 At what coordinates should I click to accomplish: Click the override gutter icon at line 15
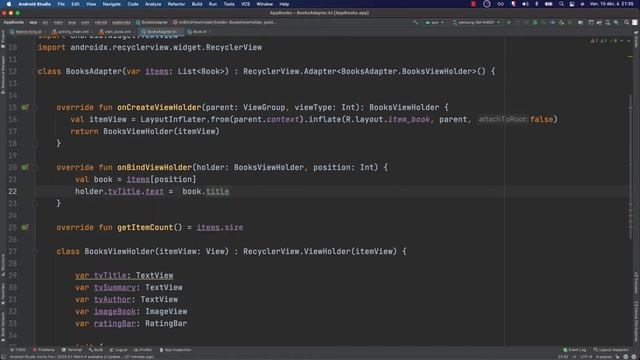(x=24, y=107)
